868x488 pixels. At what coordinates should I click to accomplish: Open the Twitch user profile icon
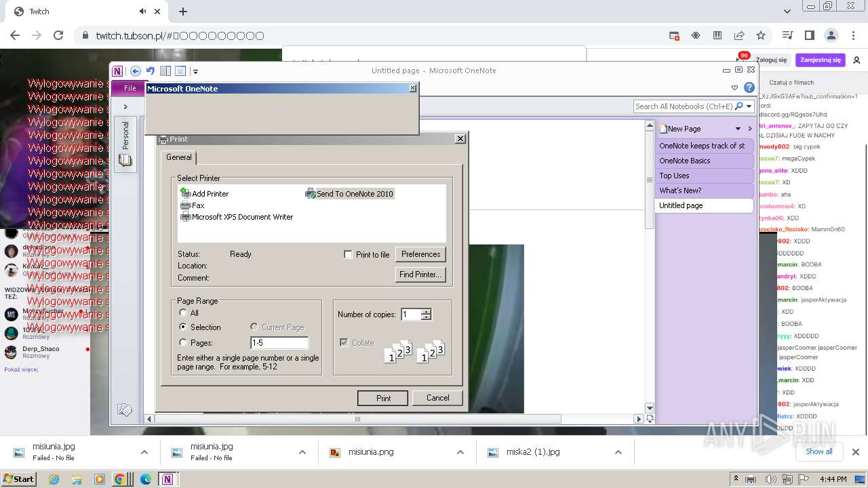[856, 60]
